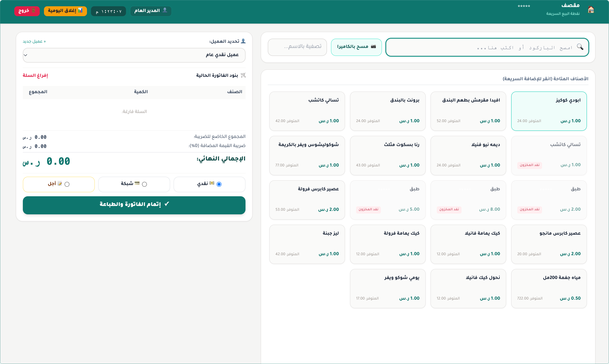Open the customer dropdown عميل نقدي عام

134,55
